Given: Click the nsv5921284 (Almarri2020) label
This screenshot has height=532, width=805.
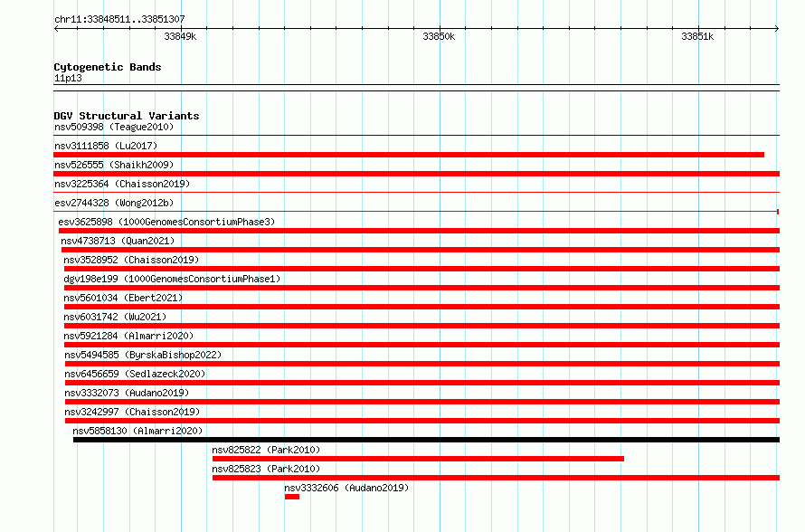Looking at the screenshot, I should [x=128, y=336].
